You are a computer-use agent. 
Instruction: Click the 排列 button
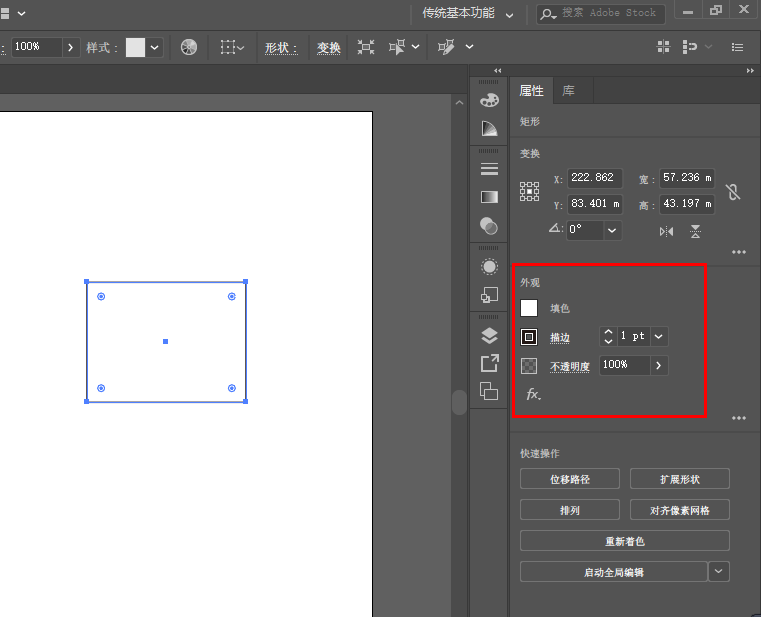[x=570, y=510]
